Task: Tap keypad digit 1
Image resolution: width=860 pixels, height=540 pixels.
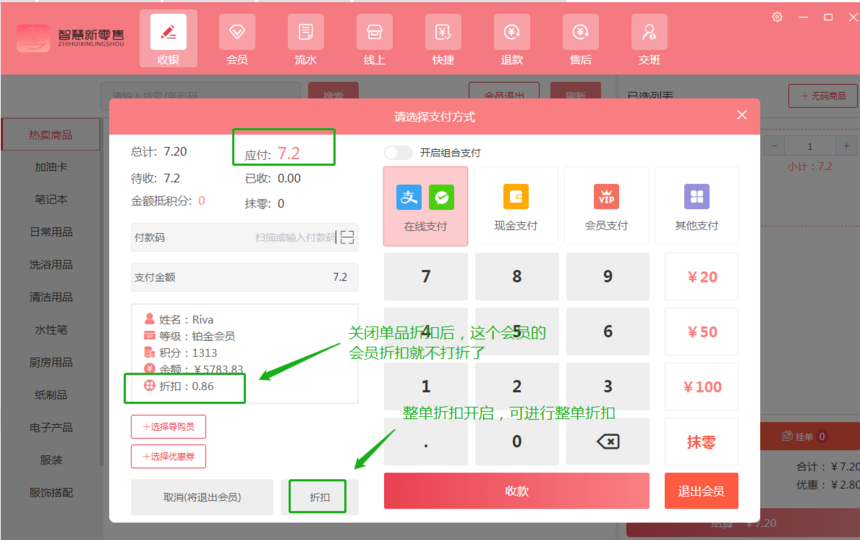Action: point(426,386)
